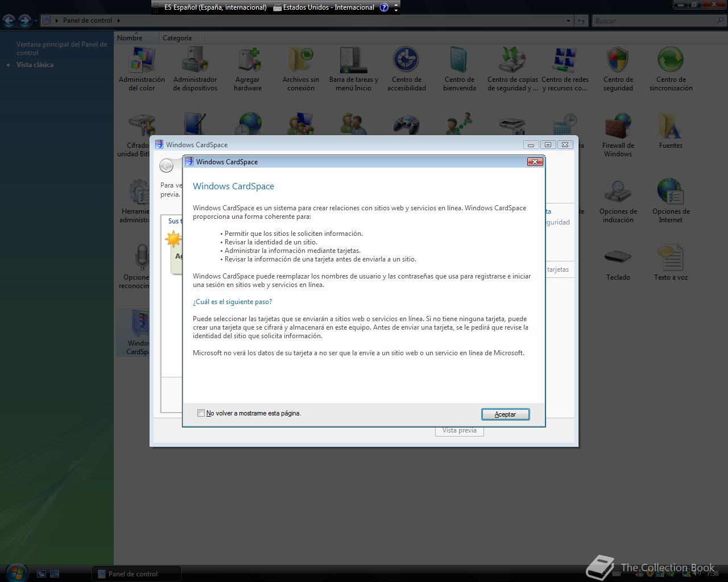
Task: Click 'Administrar la información mediante tarjetas' bullet
Action: (292, 251)
